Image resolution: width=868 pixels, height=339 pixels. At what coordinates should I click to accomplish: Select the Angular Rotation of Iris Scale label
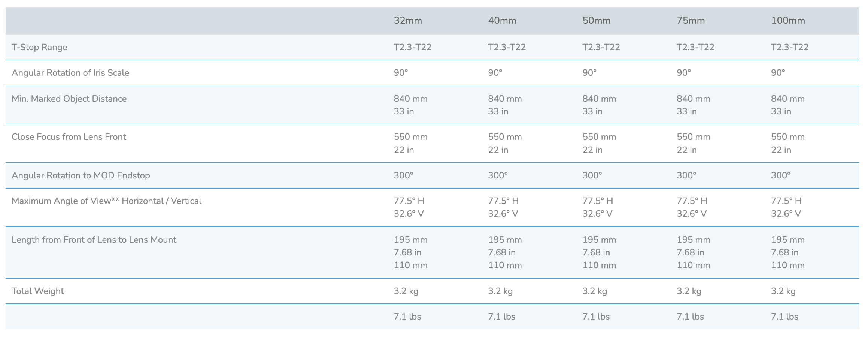[70, 73]
